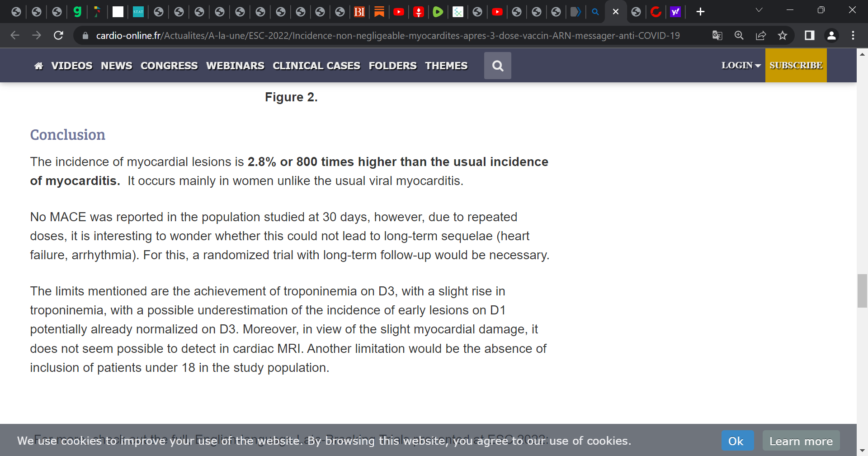Open the plain white square favicon tab
The height and width of the screenshot is (456, 868).
[x=118, y=12]
